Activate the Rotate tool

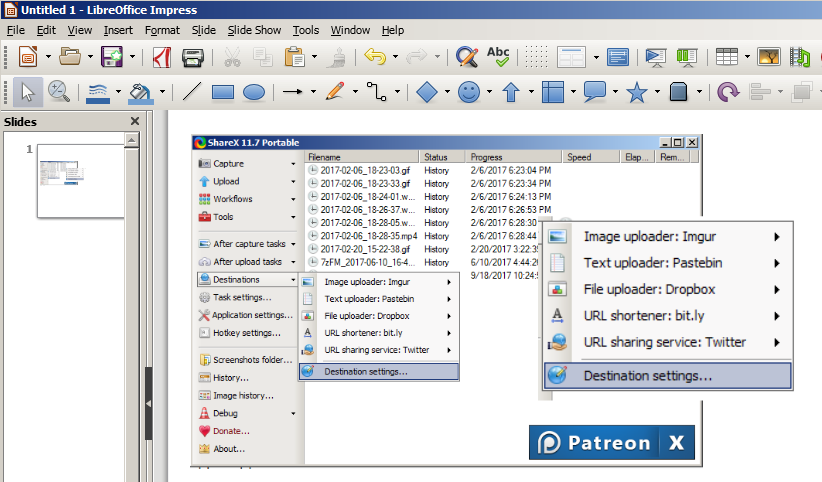728,92
